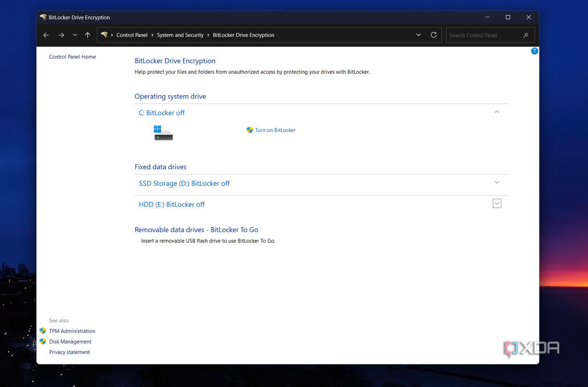Click the forward navigation arrow
The image size is (588, 387).
click(61, 35)
